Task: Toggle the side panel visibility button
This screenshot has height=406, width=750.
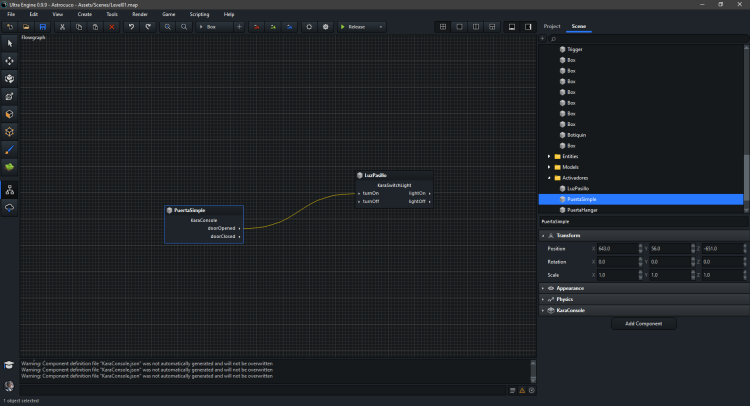Action: click(528, 26)
